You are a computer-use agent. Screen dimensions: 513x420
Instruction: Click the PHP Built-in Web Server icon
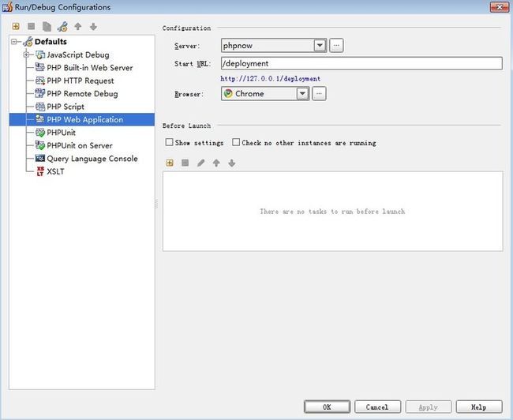[40, 67]
